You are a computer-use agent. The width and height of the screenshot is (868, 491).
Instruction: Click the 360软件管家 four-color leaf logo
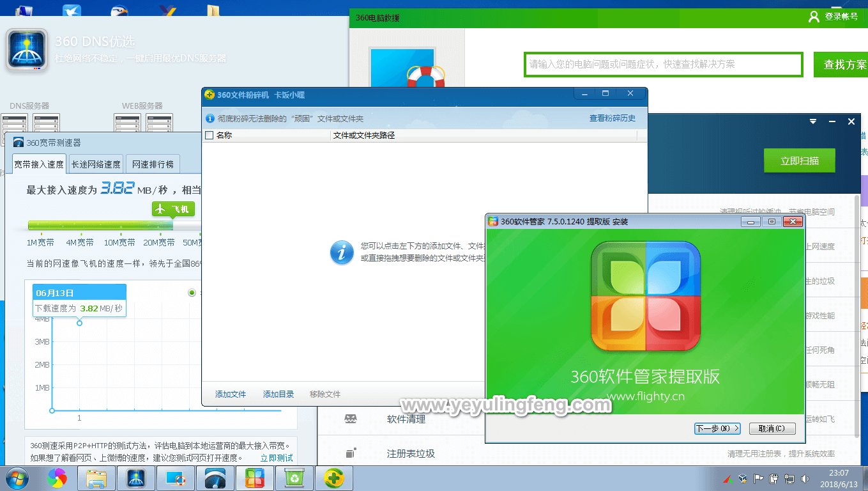click(646, 296)
